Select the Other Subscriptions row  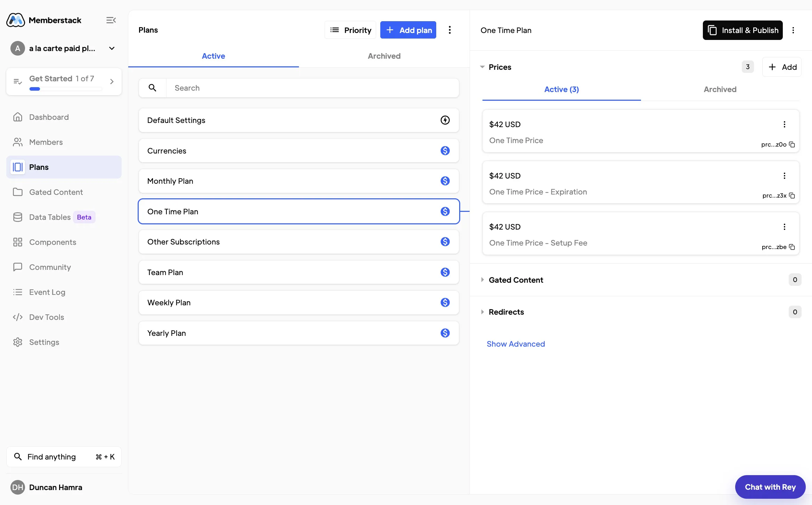coord(299,242)
